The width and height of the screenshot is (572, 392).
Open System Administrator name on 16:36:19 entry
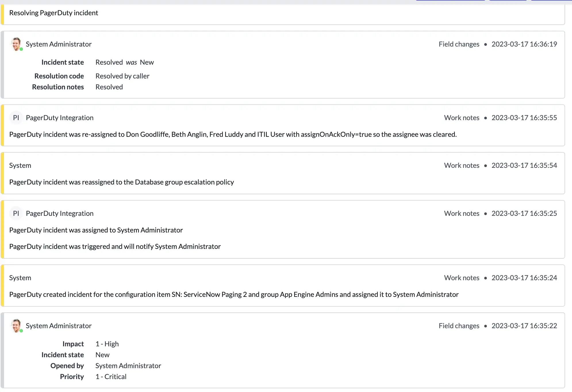pyautogui.click(x=59, y=44)
